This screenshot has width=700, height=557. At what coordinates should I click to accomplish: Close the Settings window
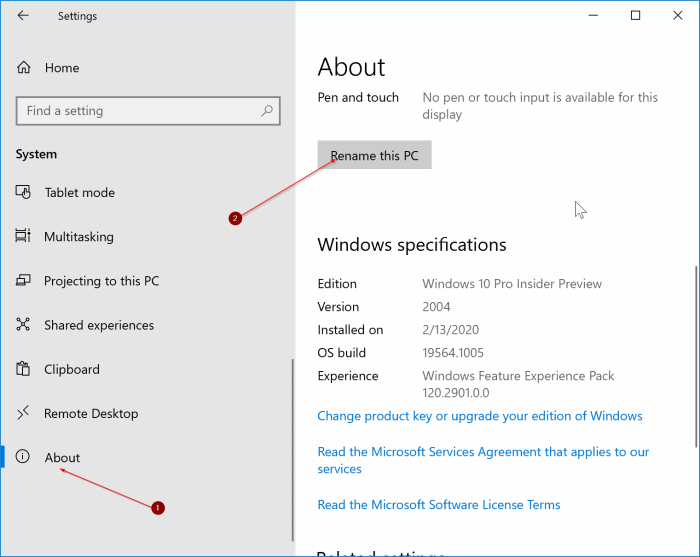point(677,15)
